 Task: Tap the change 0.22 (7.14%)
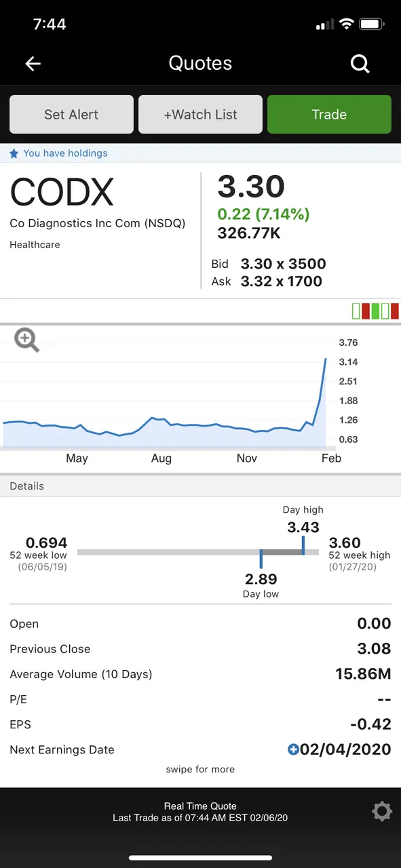point(263,214)
